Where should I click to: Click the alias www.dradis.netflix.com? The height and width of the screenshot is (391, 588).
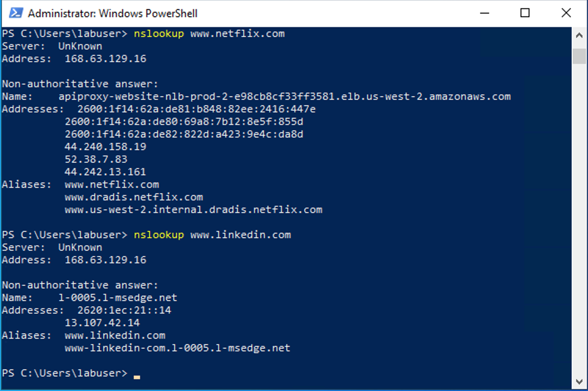(133, 197)
